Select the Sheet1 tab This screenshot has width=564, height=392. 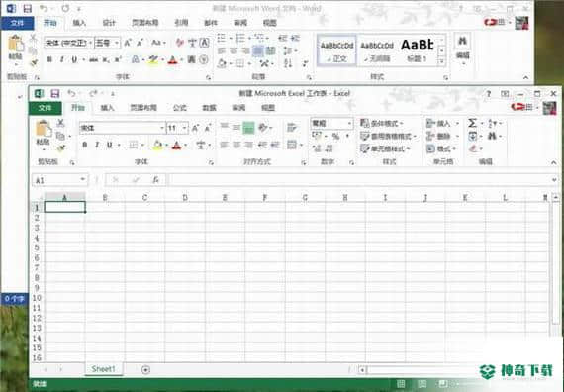tap(103, 369)
